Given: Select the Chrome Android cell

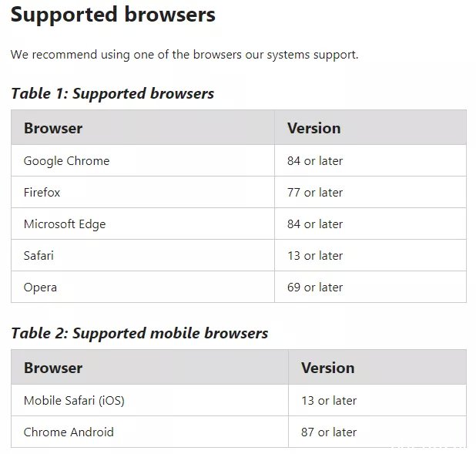Looking at the screenshot, I should tap(149, 432).
